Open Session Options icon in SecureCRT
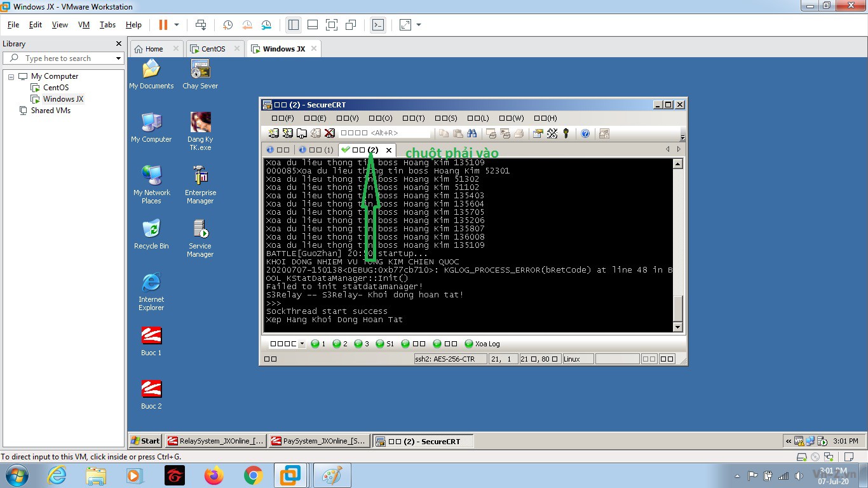The height and width of the screenshot is (488, 868). point(538,133)
